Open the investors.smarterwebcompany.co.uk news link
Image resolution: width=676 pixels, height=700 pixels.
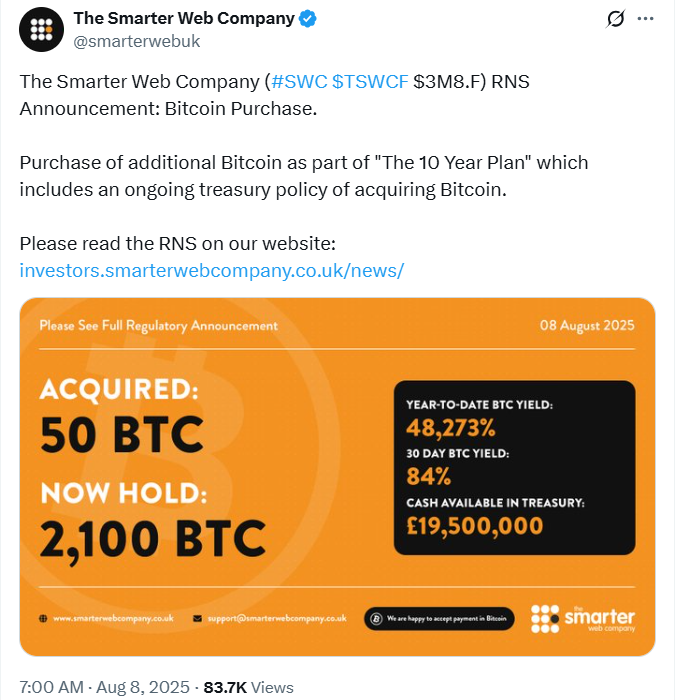[211, 270]
